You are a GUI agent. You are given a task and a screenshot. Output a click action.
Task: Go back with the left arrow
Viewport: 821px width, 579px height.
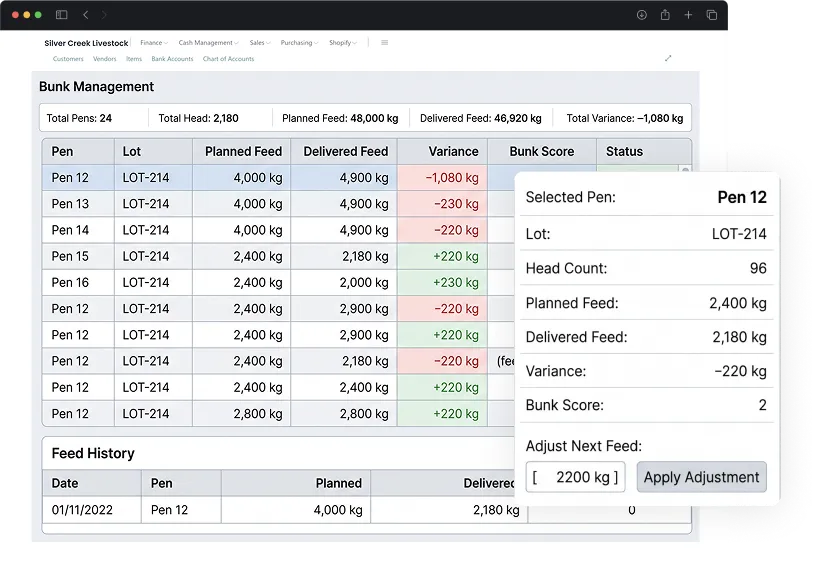pyautogui.click(x=85, y=15)
